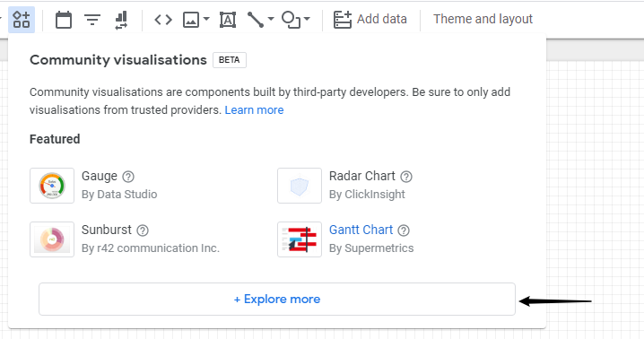Click the 'Featured' heading
The width and height of the screenshot is (644, 339).
(x=55, y=139)
